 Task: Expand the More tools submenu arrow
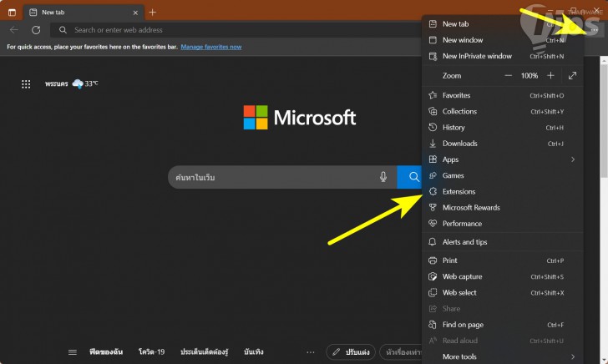coord(573,356)
